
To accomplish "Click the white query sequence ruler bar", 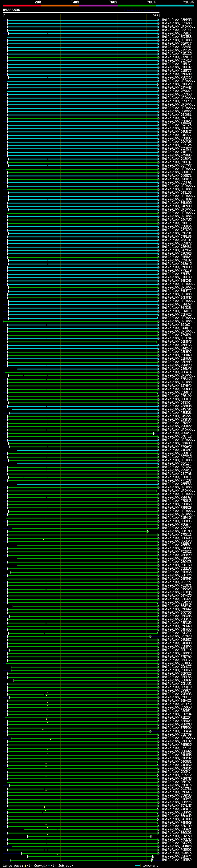I will click(x=81, y=13).
